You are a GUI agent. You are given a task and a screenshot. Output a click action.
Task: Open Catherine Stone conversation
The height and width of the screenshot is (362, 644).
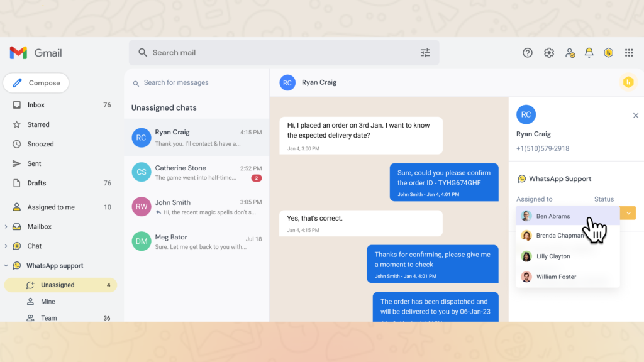coord(196,172)
